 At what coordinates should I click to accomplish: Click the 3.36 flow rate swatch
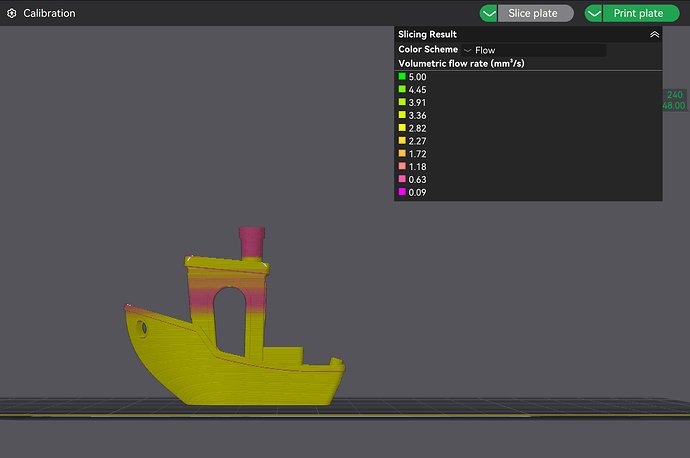(402, 114)
